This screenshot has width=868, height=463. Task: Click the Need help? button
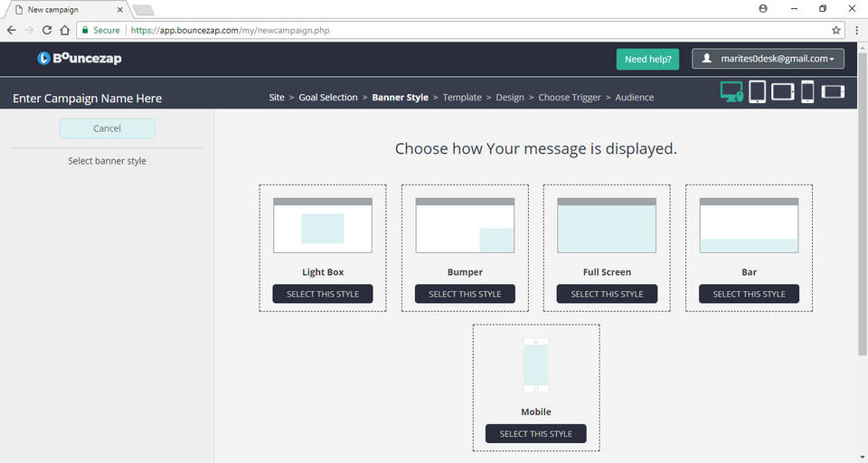click(647, 59)
